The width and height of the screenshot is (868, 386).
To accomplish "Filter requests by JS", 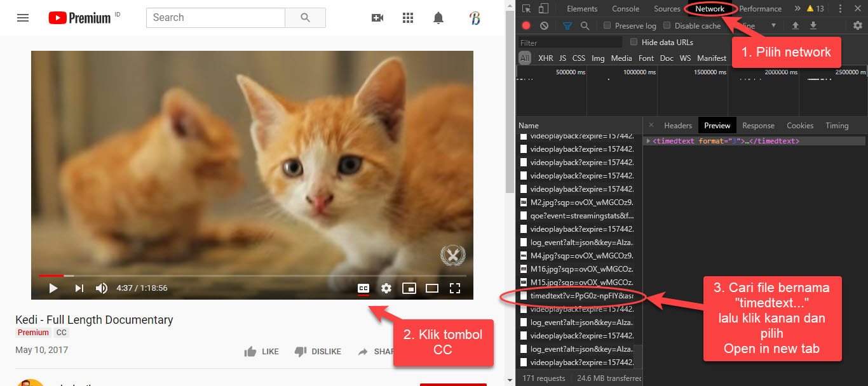I will pos(562,58).
